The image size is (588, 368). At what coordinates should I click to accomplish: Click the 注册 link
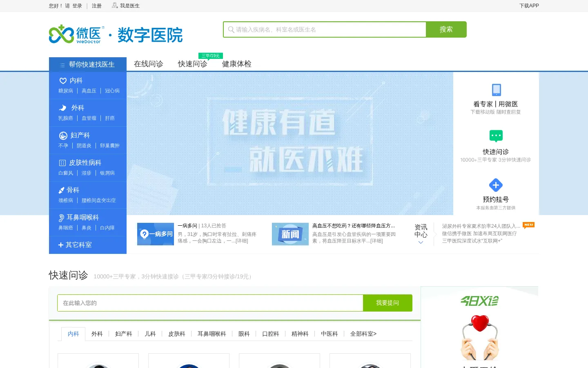97,6
